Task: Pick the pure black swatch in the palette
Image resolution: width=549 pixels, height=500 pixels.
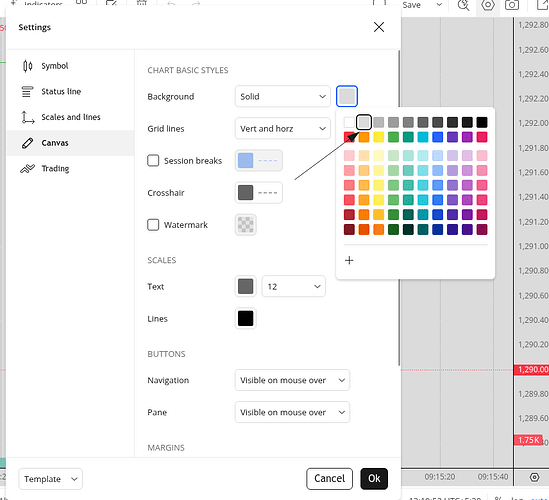Action: 482,122
